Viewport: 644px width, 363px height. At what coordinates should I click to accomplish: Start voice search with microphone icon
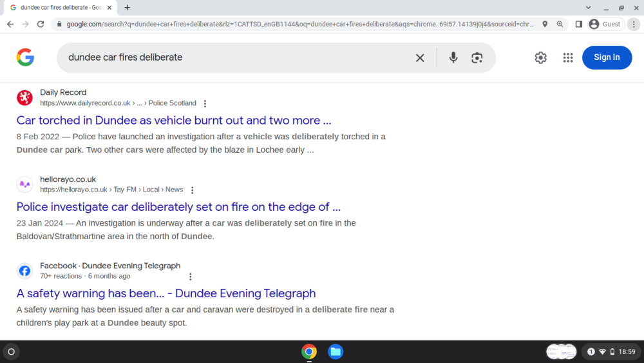pyautogui.click(x=453, y=57)
